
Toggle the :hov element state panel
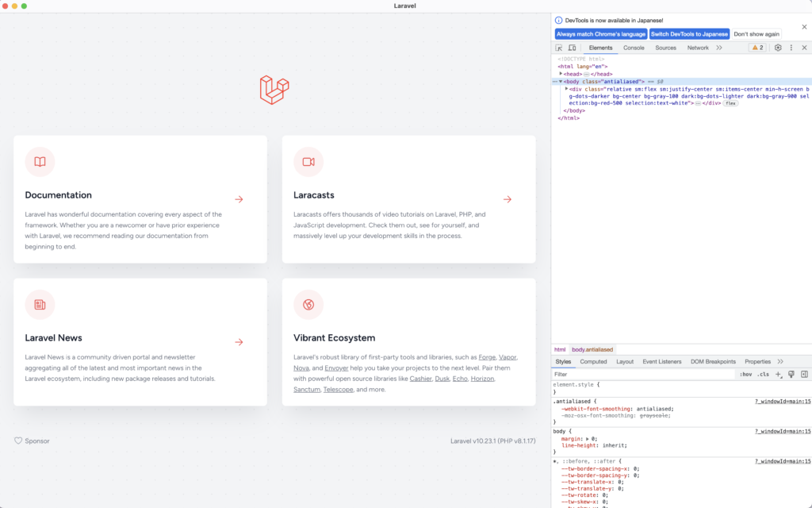(745, 374)
